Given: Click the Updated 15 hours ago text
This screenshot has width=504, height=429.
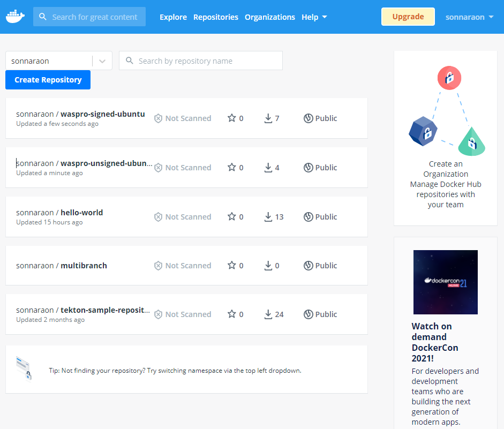Looking at the screenshot, I should point(49,222).
